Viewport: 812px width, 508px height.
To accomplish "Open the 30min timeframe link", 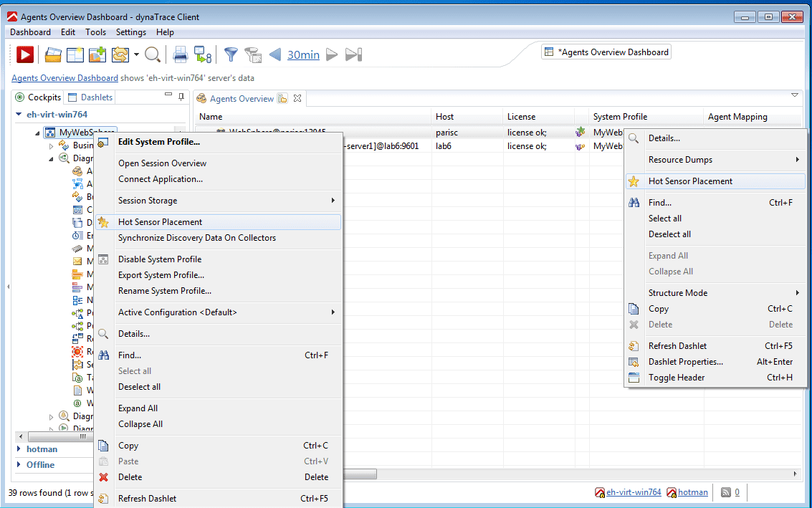I will [303, 54].
